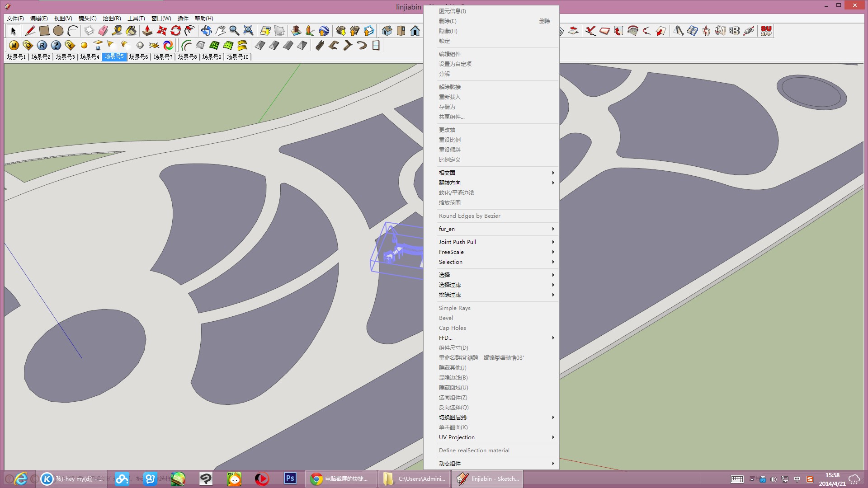Click the yellow Sandbox Stamp tool
This screenshot has width=868, height=488.
[242, 45]
